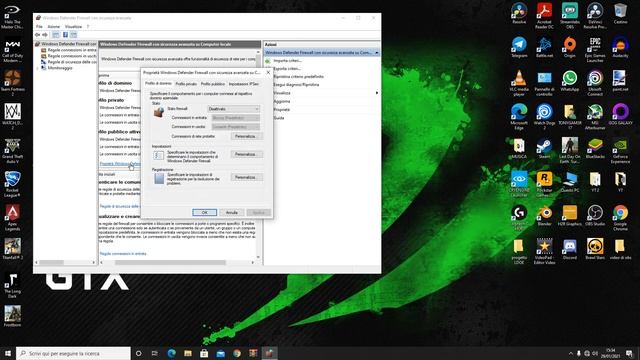
Task: Open Pannello di controllo desktop icon
Action: tap(544, 83)
